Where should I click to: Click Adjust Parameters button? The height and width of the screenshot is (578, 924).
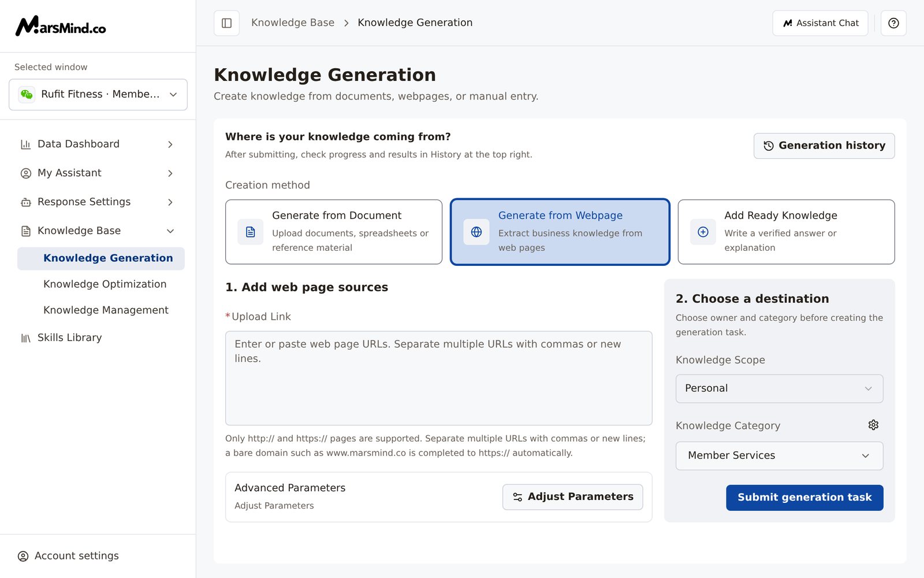[572, 497]
